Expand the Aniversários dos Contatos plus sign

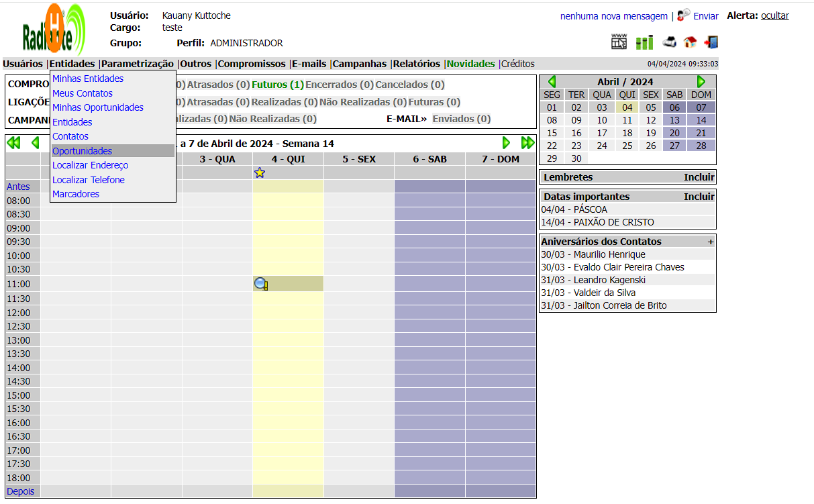[x=710, y=242]
